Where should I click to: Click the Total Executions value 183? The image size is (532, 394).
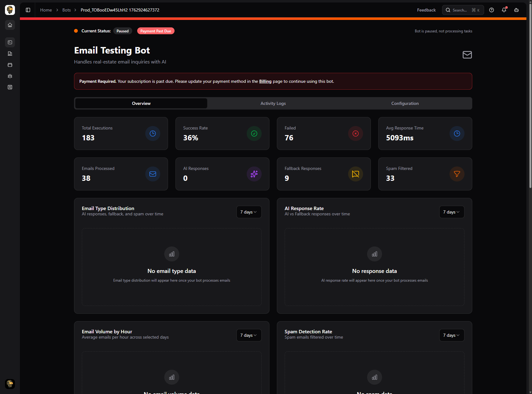click(x=88, y=138)
